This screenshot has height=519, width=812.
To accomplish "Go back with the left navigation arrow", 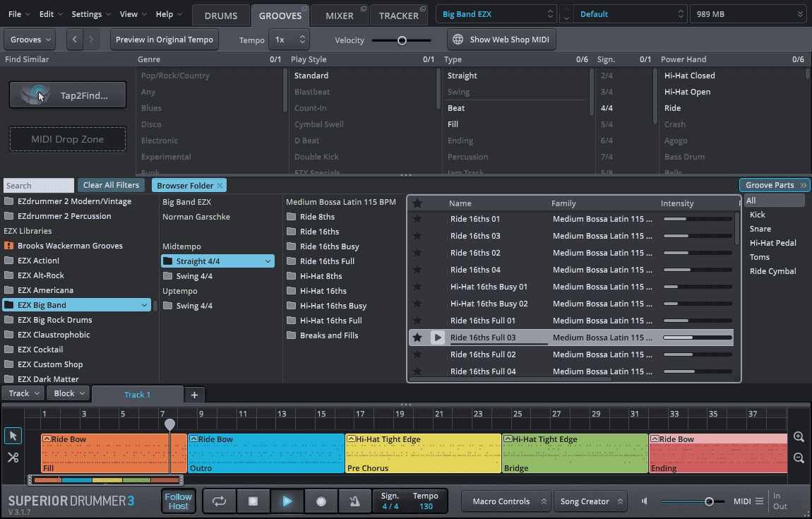I will tap(75, 40).
